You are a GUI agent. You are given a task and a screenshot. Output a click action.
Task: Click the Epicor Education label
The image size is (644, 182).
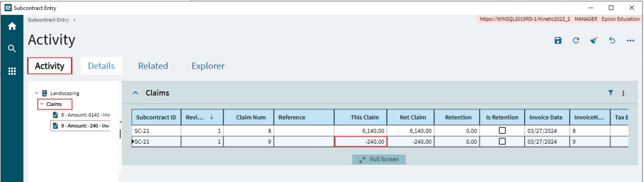621,19
